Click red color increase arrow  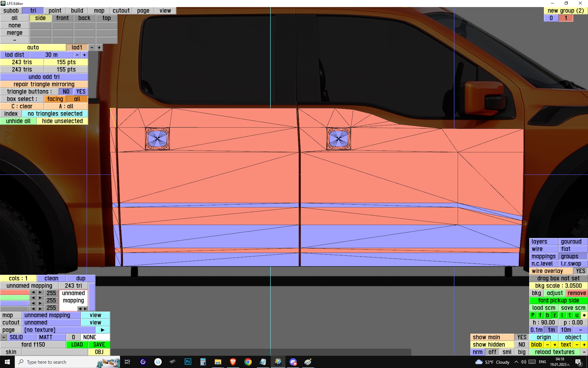(x=40, y=293)
